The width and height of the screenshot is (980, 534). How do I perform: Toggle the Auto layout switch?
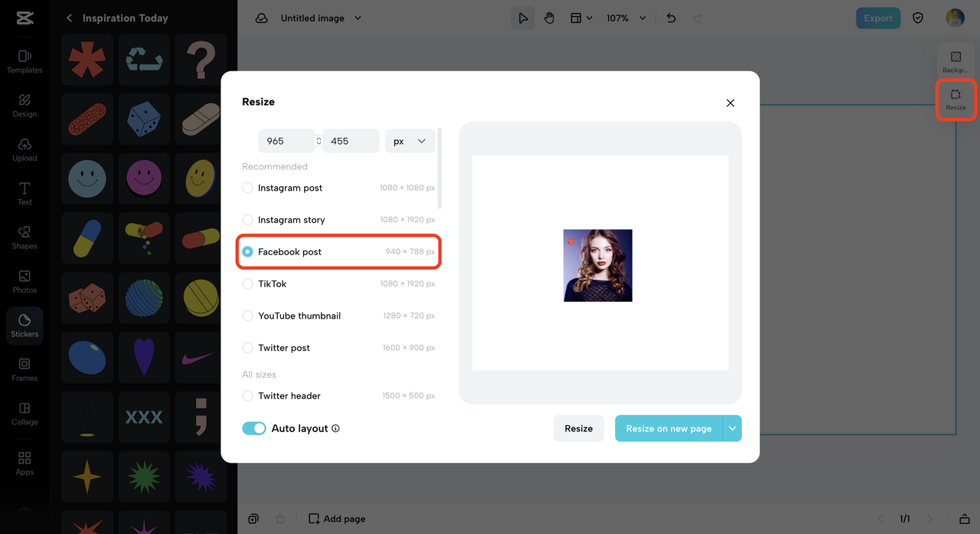point(254,428)
